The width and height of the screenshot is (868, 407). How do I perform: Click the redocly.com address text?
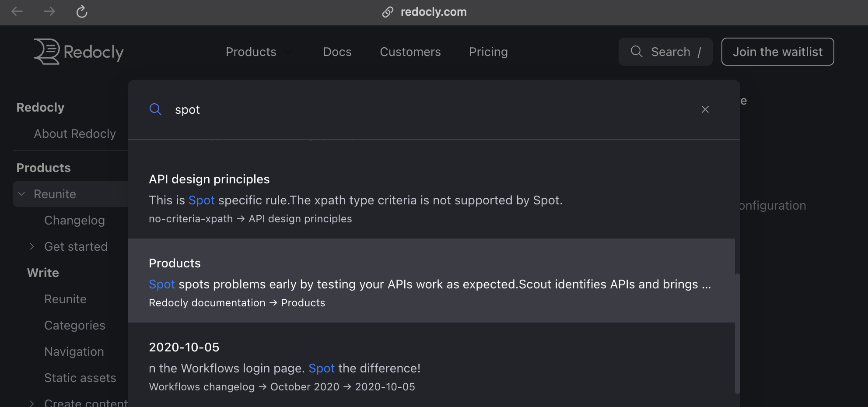click(434, 12)
